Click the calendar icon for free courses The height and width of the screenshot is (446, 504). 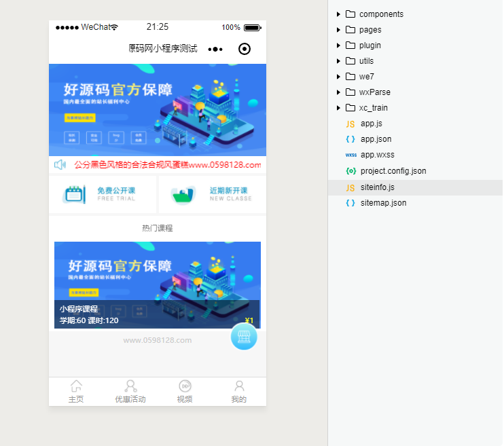(74, 194)
